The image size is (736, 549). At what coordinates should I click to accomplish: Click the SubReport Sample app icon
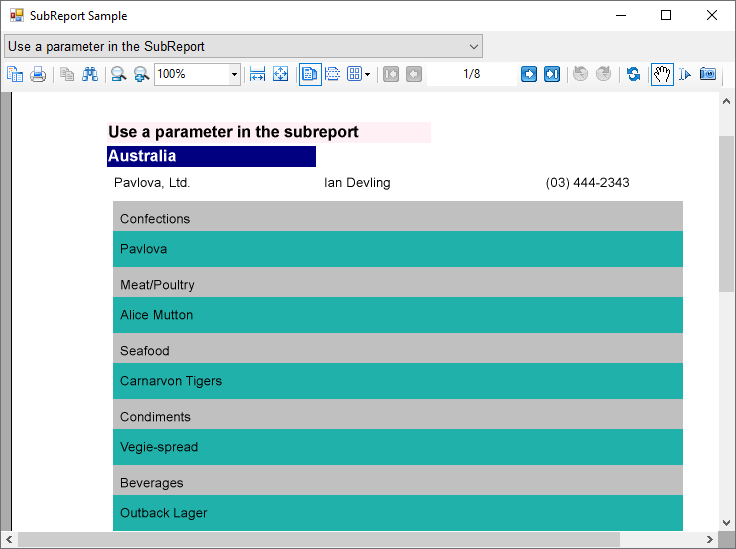16,15
